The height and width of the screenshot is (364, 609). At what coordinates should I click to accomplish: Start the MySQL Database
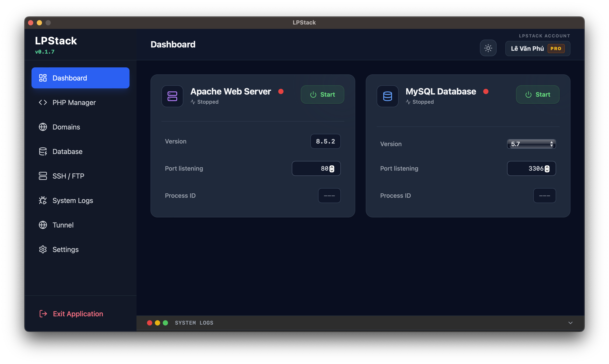click(x=537, y=94)
